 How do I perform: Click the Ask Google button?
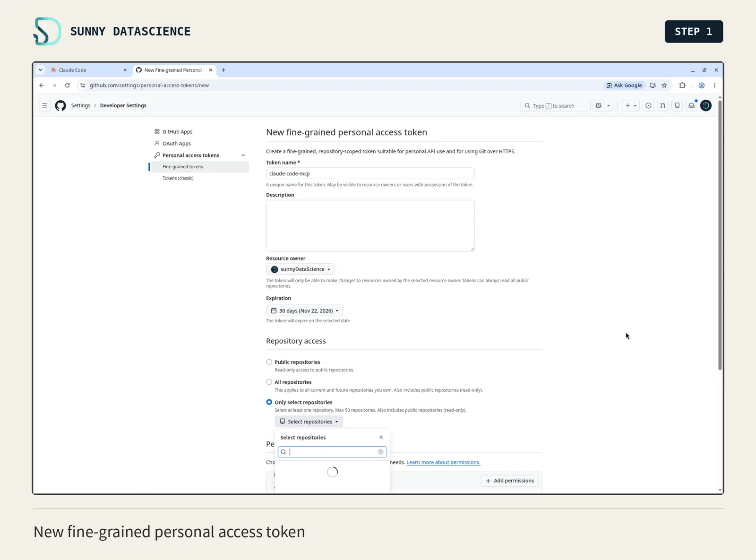[624, 86]
